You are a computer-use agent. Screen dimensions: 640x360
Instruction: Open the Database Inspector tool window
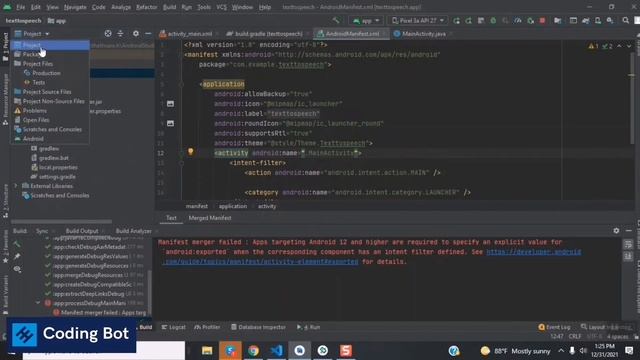point(258,327)
